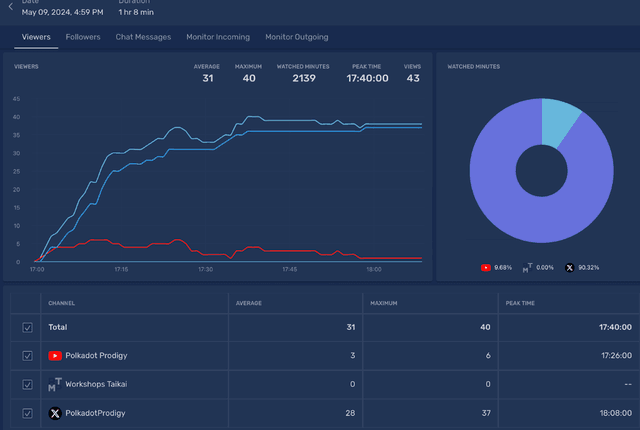
Task: Click the CHANNEL column header
Action: point(62,303)
